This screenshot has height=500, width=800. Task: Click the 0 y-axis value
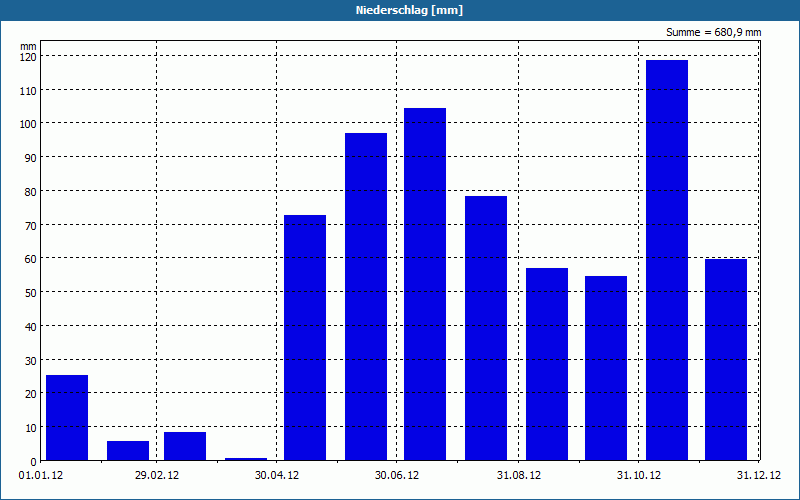(x=34, y=462)
